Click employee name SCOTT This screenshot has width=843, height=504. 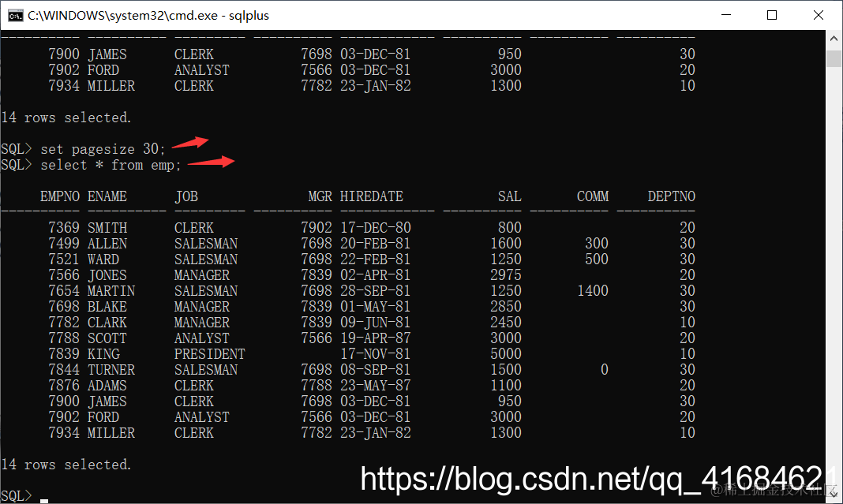pyautogui.click(x=107, y=338)
